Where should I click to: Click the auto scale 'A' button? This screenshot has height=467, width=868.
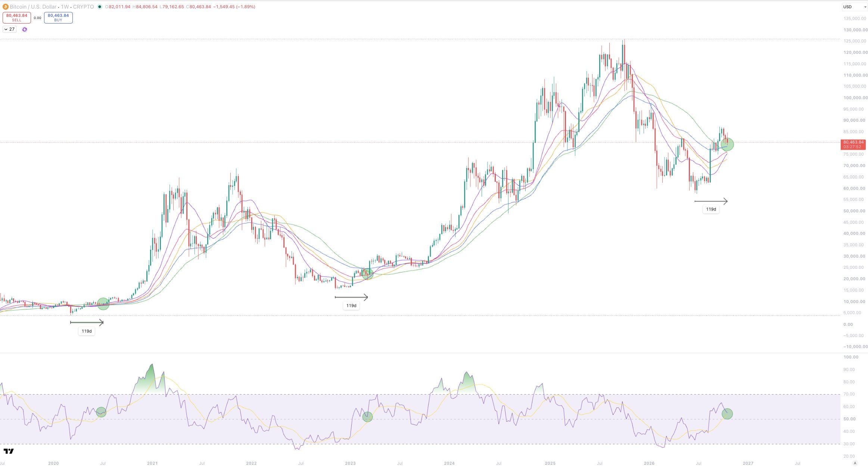[855, 463]
